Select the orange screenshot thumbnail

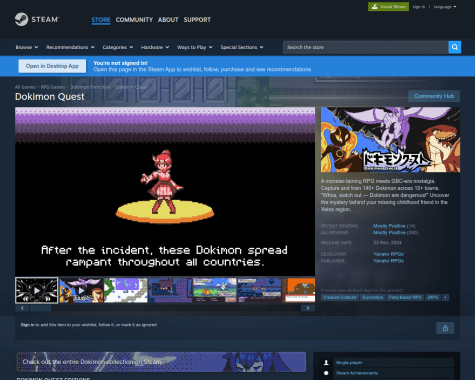(x=299, y=291)
